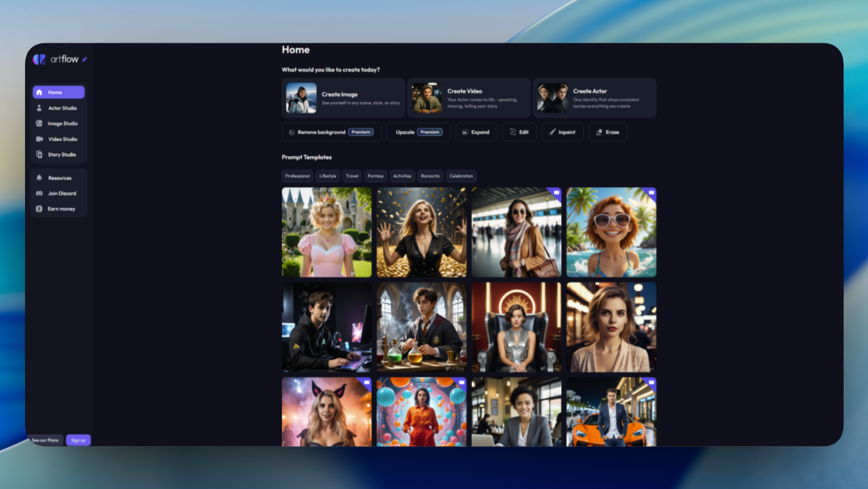Open the woman on throne template

tap(517, 327)
